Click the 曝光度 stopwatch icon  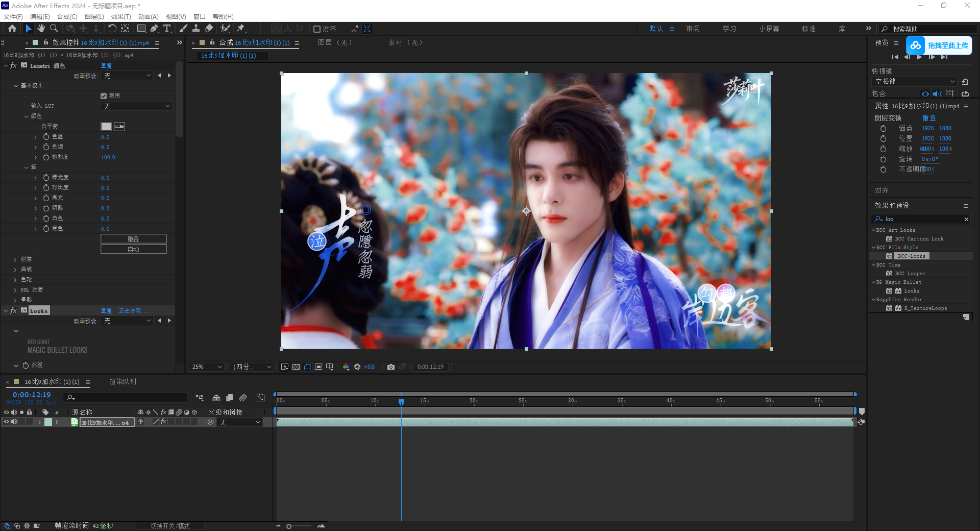coord(46,178)
